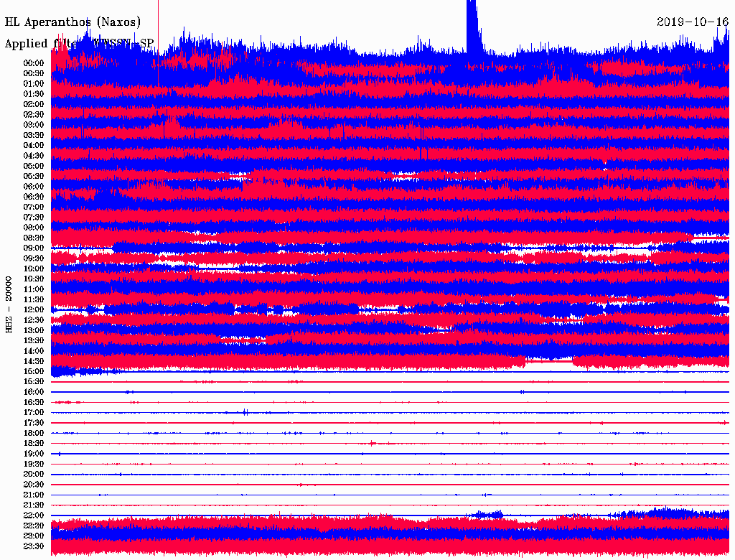Screen dimensions: 735x560
Task: Select the 06:00 time label
Action: tap(34, 187)
